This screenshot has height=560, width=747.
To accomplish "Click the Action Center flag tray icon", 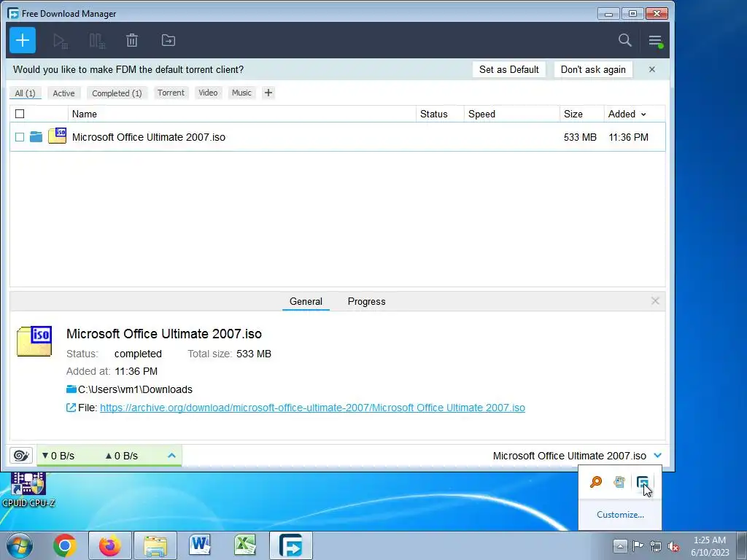I will point(638,545).
